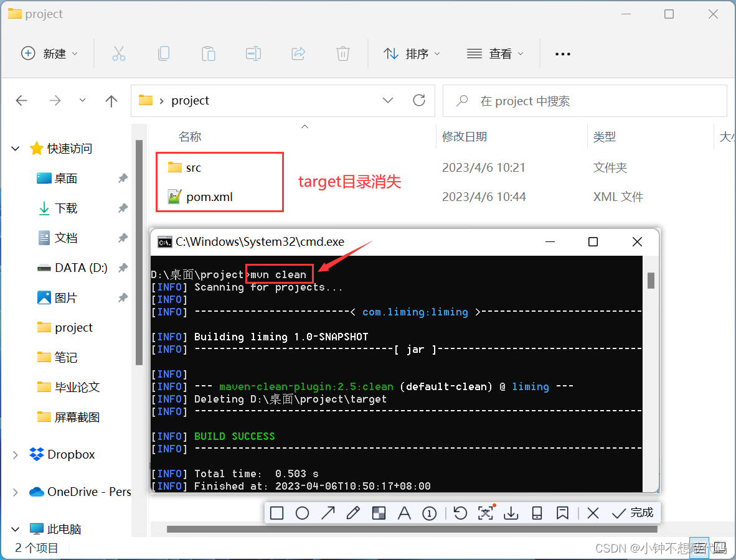Go forward with the right arrow
This screenshot has height=560, width=736.
point(55,100)
